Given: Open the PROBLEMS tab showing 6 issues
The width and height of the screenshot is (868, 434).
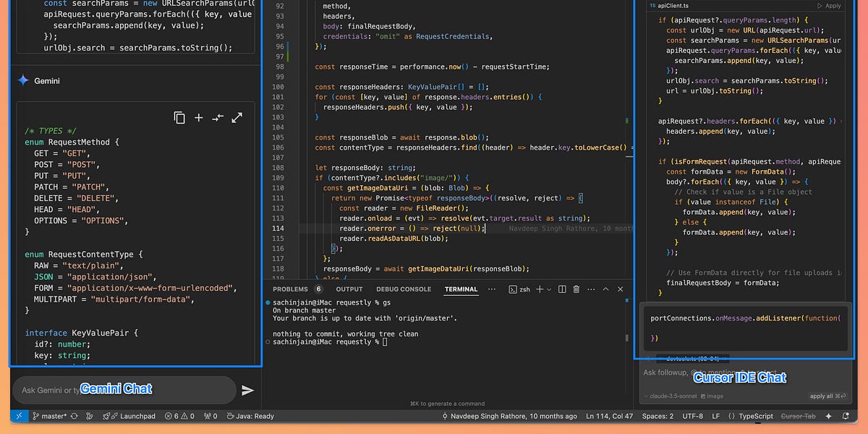Looking at the screenshot, I should click(x=289, y=289).
